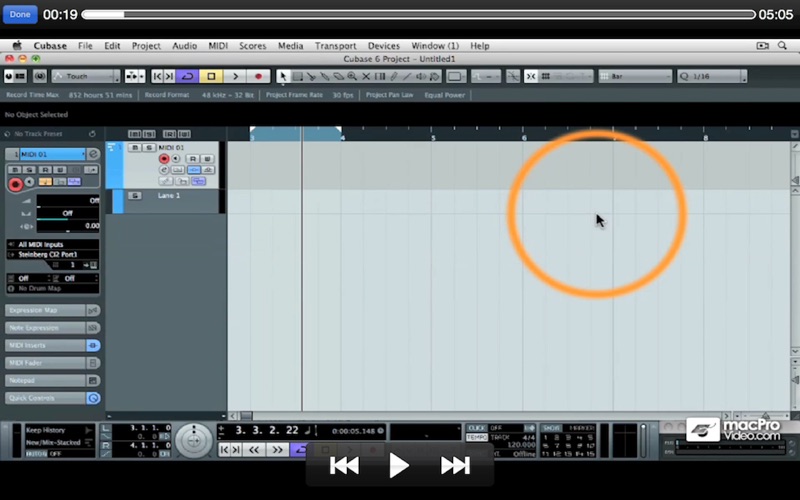Toggle the Cycle button in the toolbar

click(x=187, y=76)
